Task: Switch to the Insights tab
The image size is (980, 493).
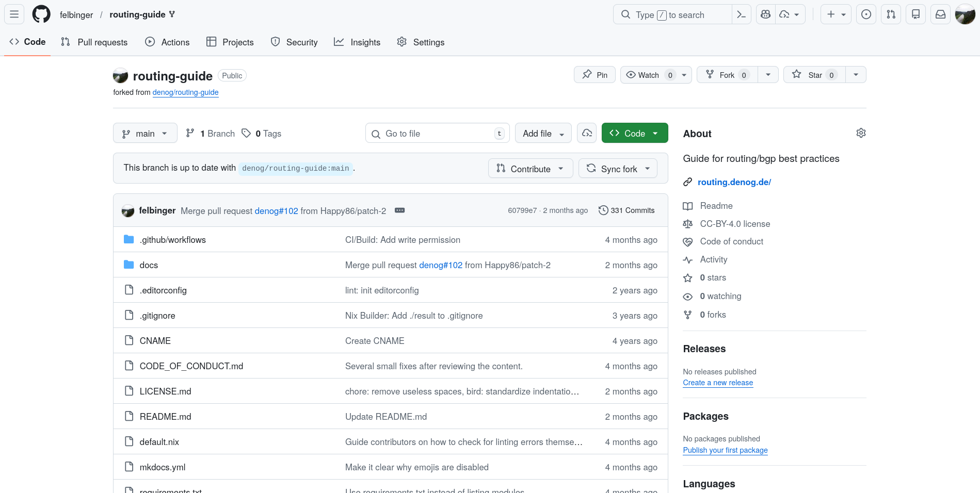Action: 357,42
